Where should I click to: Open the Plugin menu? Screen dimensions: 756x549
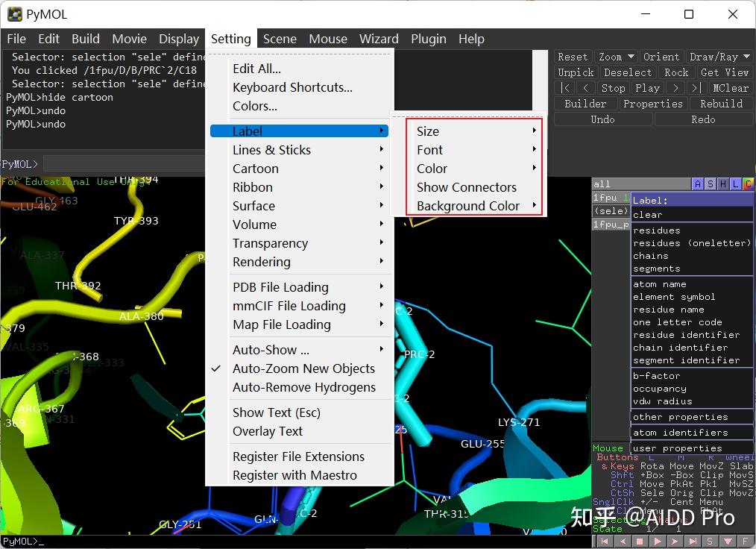[429, 39]
